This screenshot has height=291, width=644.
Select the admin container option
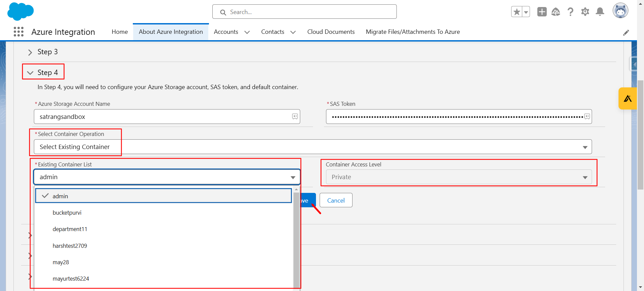(163, 196)
